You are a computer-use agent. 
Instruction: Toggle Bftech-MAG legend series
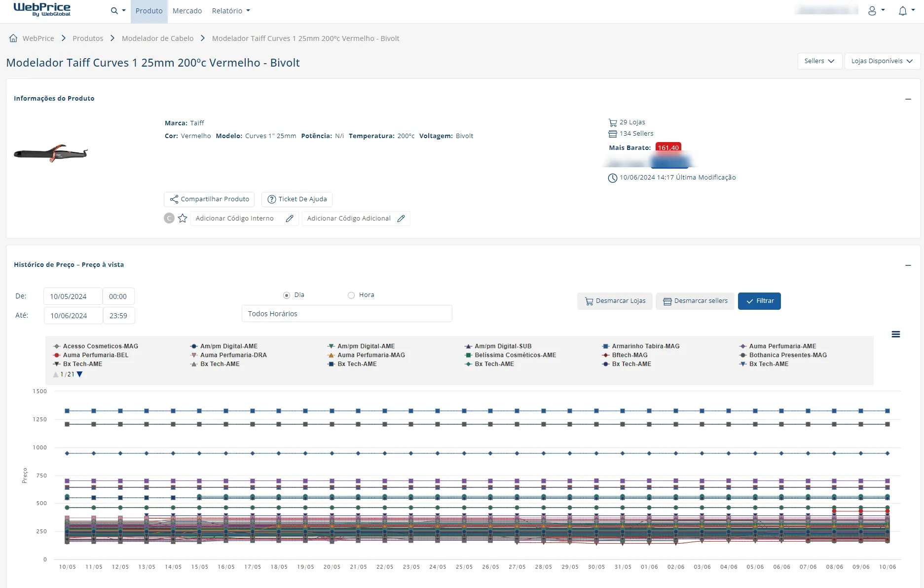(625, 355)
